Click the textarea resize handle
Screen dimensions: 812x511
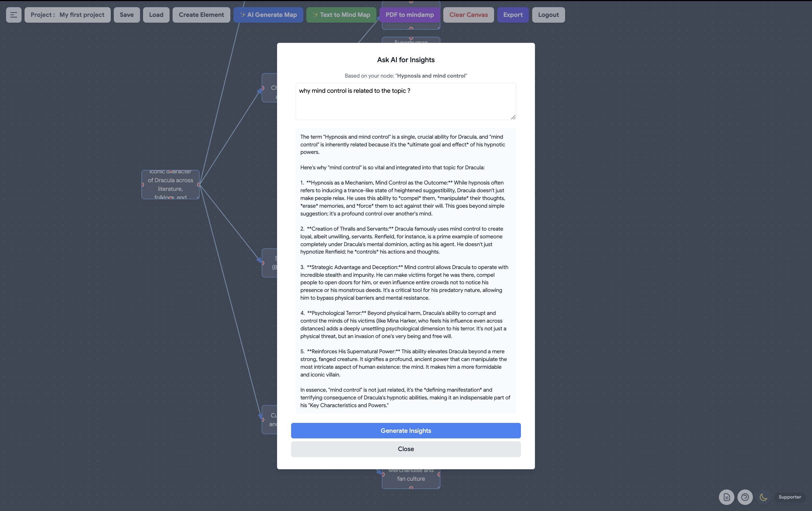click(x=513, y=117)
